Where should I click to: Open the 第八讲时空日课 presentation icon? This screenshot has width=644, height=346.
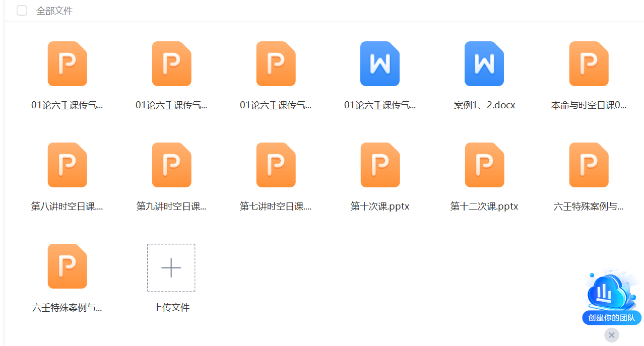click(x=67, y=165)
